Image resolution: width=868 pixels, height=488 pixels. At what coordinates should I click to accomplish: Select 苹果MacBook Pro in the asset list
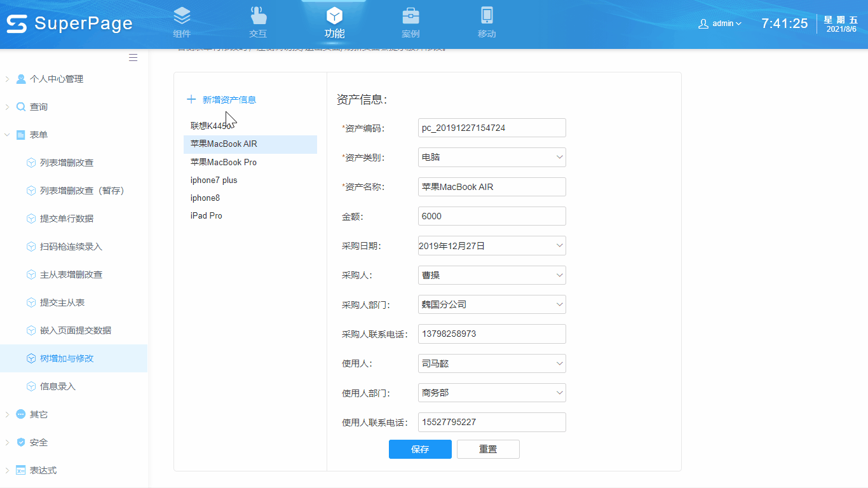[224, 162]
